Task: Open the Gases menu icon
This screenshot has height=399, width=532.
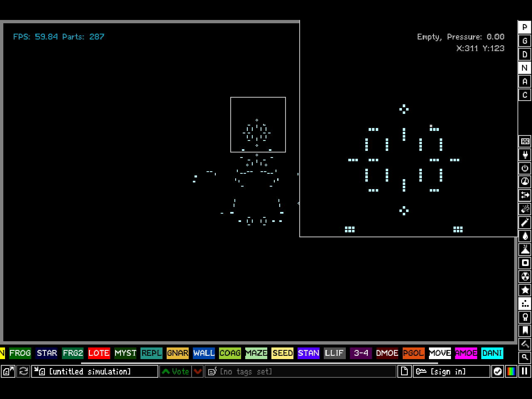Action: (525, 222)
